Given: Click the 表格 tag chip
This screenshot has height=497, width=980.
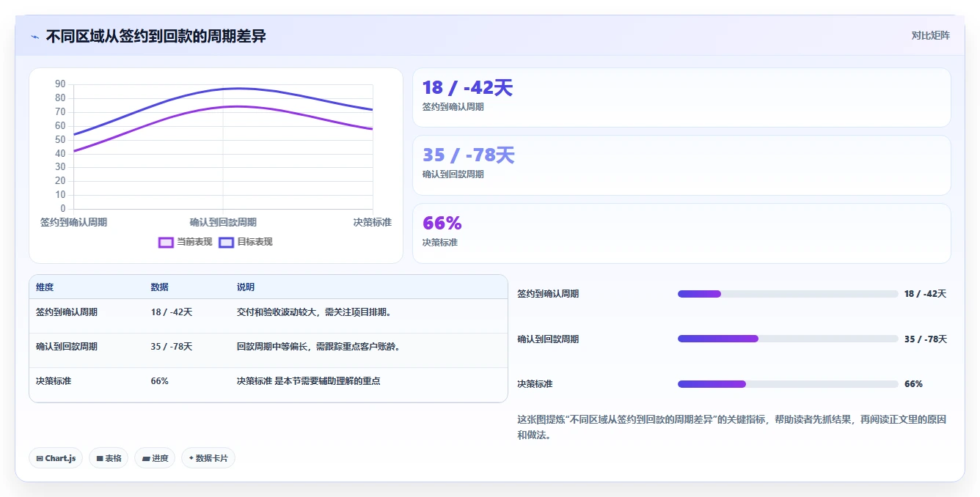Looking at the screenshot, I should 109,458.
